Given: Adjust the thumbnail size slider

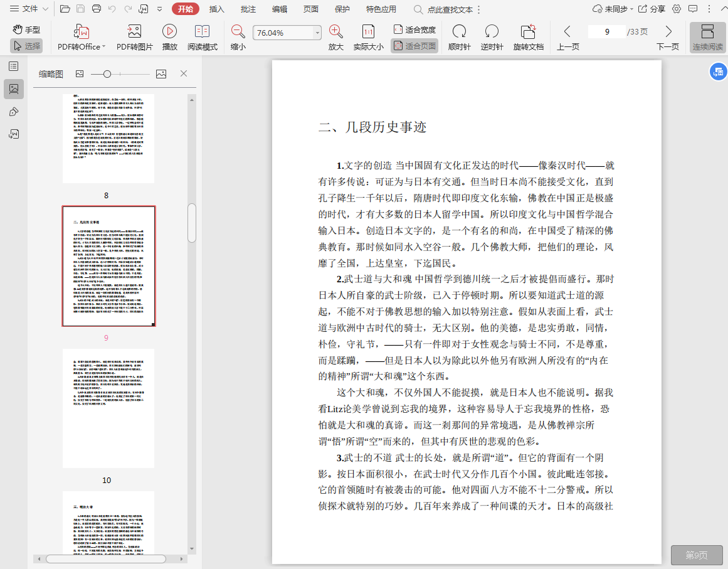Looking at the screenshot, I should point(107,74).
